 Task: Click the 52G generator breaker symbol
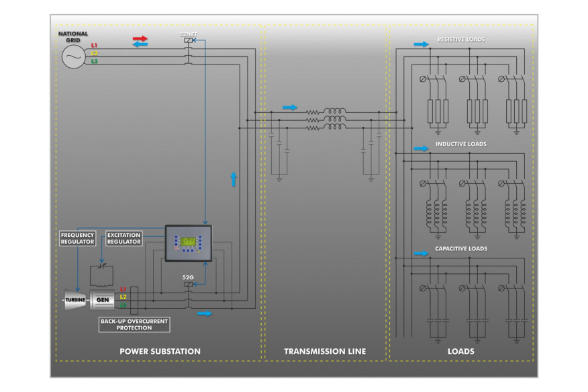[x=189, y=284]
